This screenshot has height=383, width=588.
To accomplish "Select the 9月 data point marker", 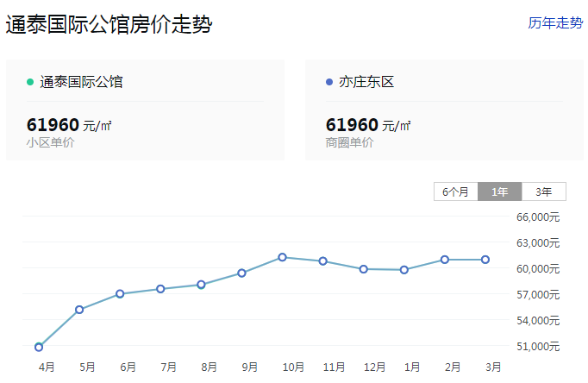I will (241, 273).
